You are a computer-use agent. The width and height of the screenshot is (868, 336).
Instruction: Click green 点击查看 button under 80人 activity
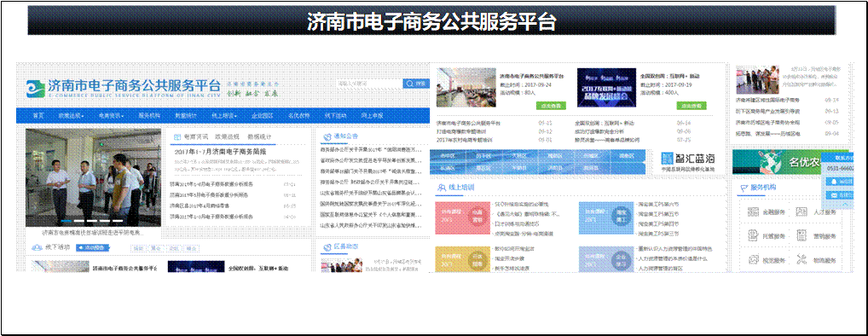551,105
